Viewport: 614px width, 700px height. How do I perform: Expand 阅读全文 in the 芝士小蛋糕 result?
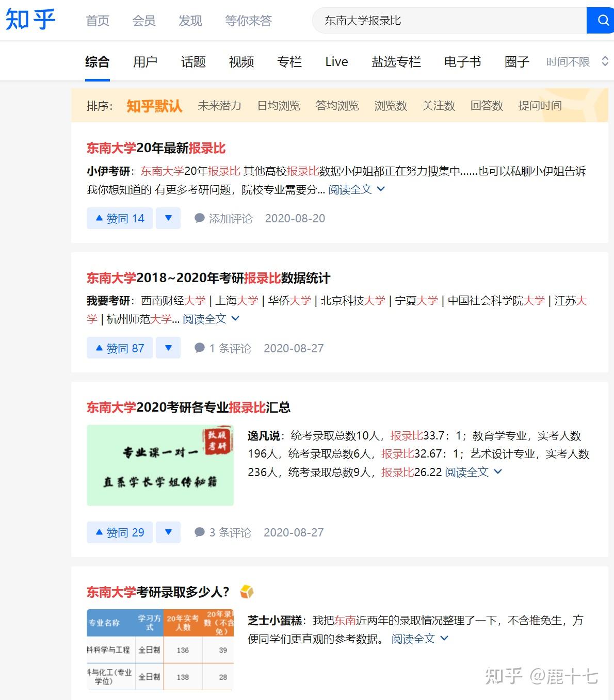point(420,639)
